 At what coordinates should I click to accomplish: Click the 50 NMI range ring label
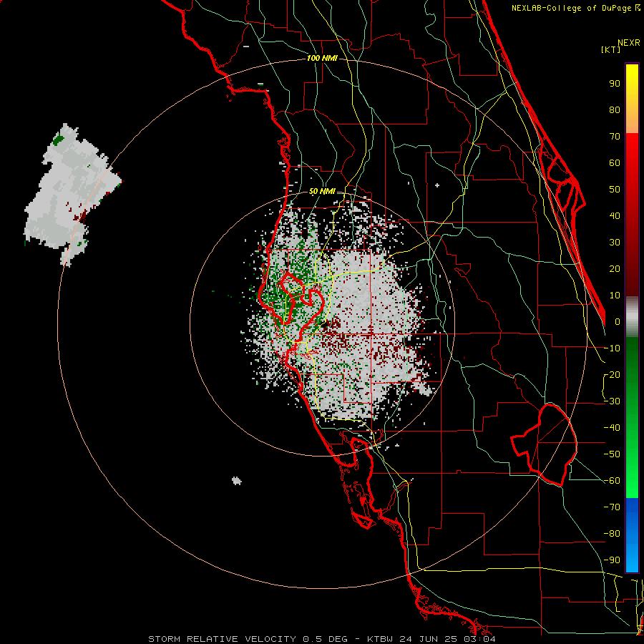321,191
